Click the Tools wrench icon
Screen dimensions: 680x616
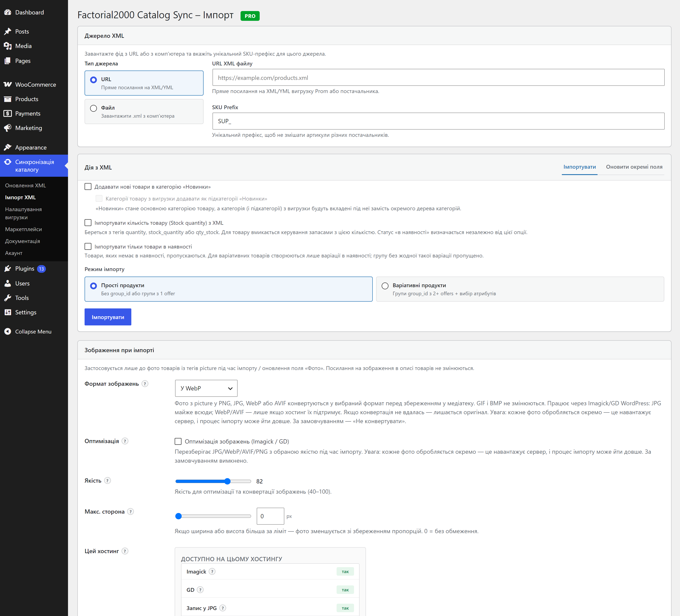click(8, 298)
